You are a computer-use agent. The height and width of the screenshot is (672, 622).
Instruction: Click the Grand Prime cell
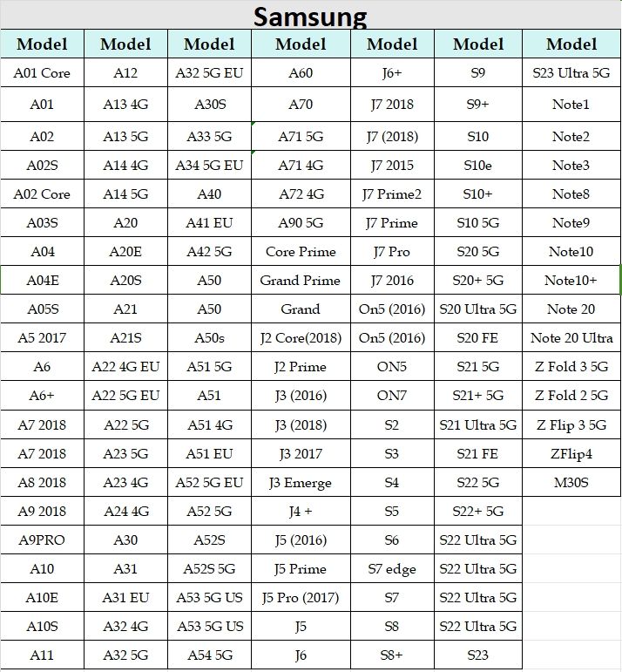pyautogui.click(x=301, y=280)
